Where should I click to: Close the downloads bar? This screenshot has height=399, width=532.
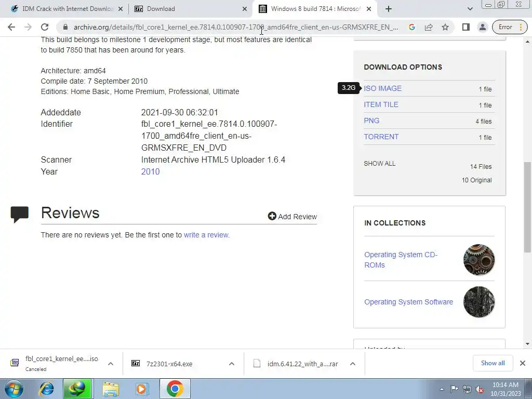click(x=523, y=363)
